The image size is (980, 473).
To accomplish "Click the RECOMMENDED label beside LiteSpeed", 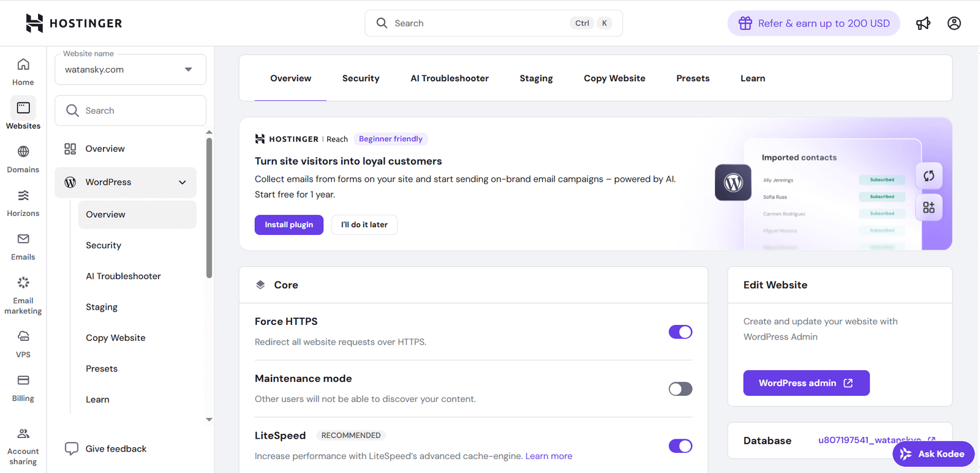I will click(x=351, y=436).
